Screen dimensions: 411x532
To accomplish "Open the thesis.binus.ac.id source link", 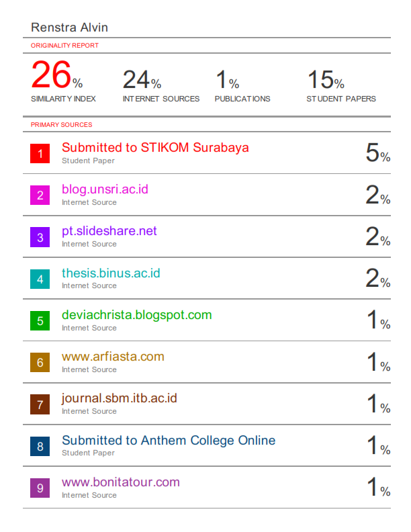I will pos(111,273).
